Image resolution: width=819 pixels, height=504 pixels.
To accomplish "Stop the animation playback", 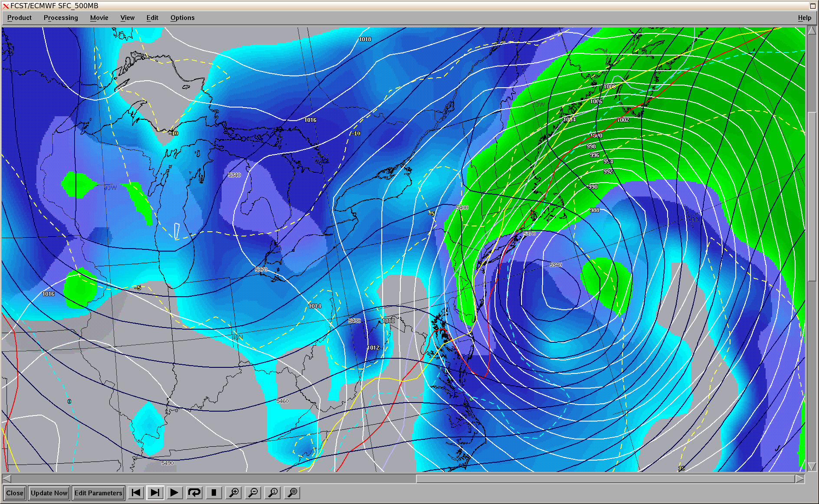I will tap(213, 493).
